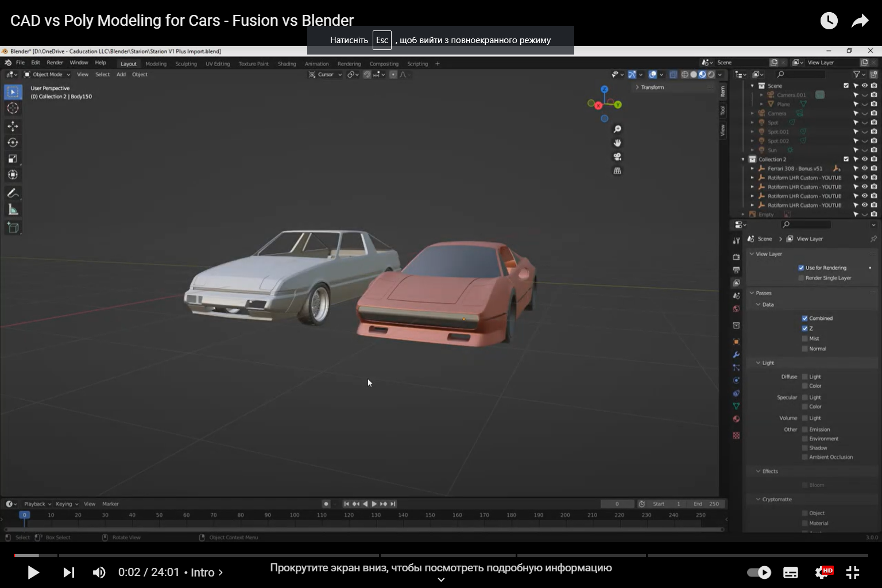Switch to the Modeling workspace tab

pos(156,64)
